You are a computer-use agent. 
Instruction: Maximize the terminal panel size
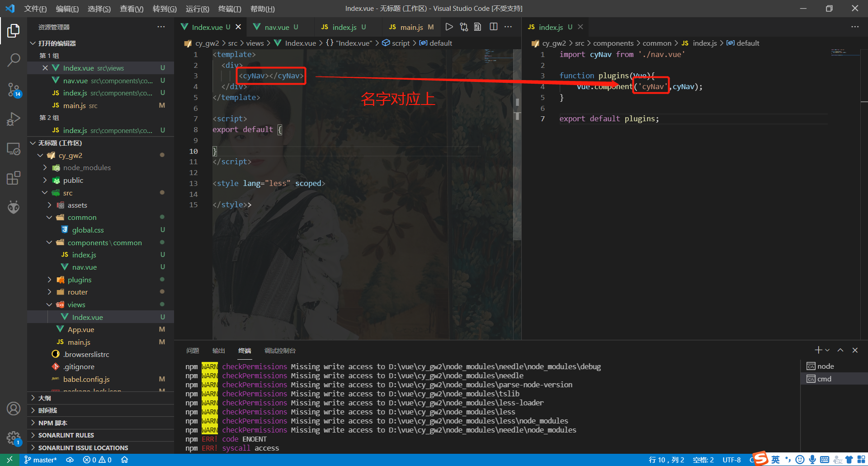tap(840, 350)
